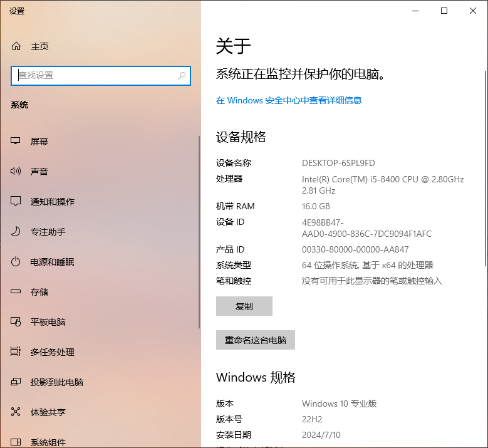488x448 pixels.
Task: Click the Windows 规格 heading
Action: 256,377
